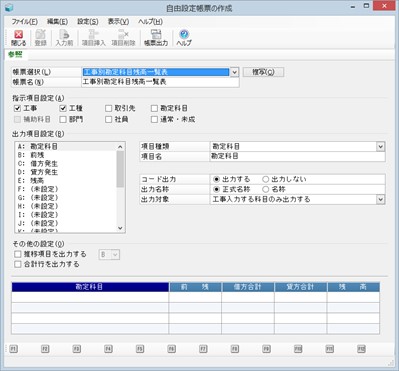
Task: Check the 通常・未成 checkbox
Action: (154, 119)
